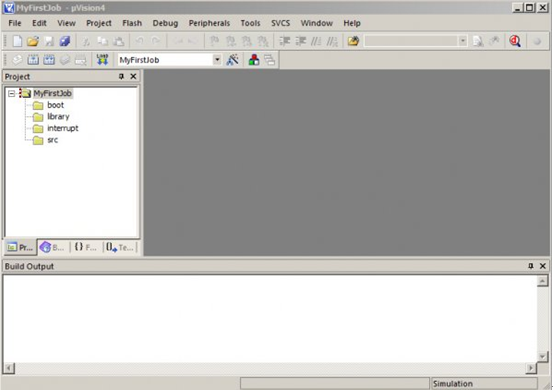553x390 pixels.
Task: Pin the Project panel
Action: click(121, 76)
